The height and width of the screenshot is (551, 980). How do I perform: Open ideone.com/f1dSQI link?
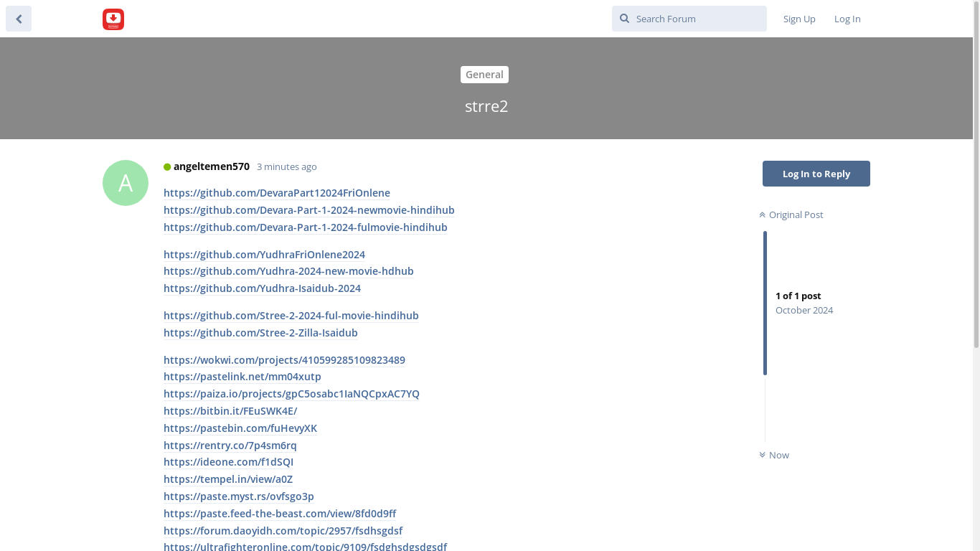coord(228,462)
